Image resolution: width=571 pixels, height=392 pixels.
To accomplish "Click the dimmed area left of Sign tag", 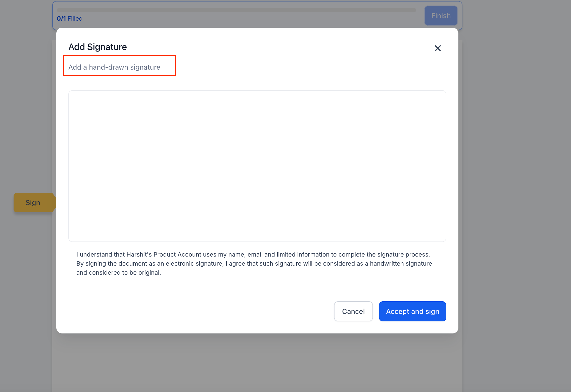I will [x=7, y=203].
